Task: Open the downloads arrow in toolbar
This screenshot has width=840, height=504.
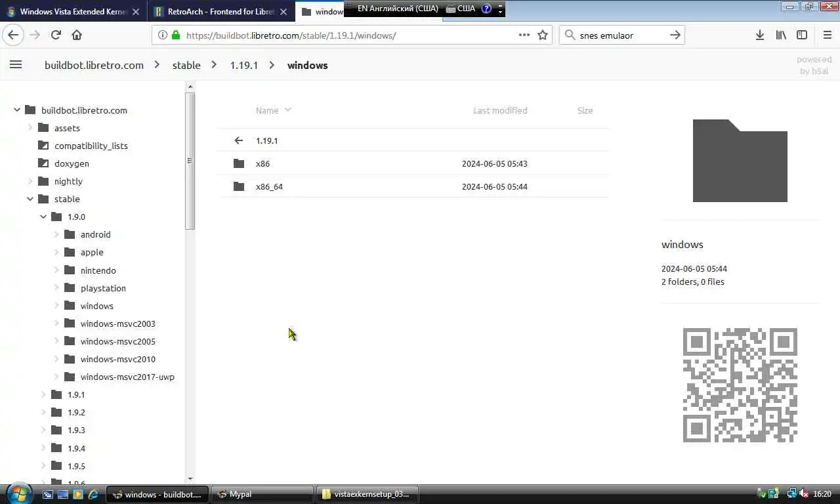Action: point(759,35)
